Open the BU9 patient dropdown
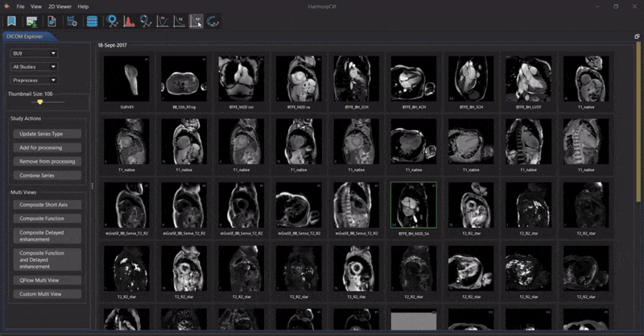Viewport: 644px width, 336px height. [34, 53]
